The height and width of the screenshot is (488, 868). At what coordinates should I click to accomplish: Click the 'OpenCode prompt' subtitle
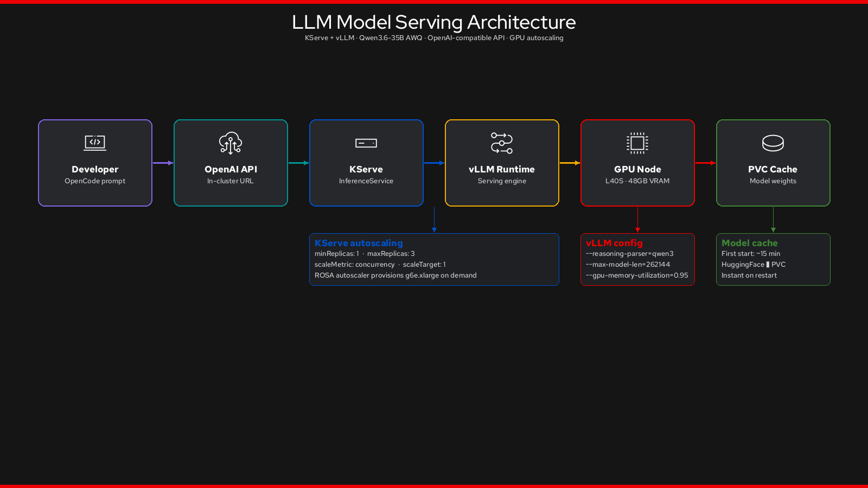[x=95, y=181]
